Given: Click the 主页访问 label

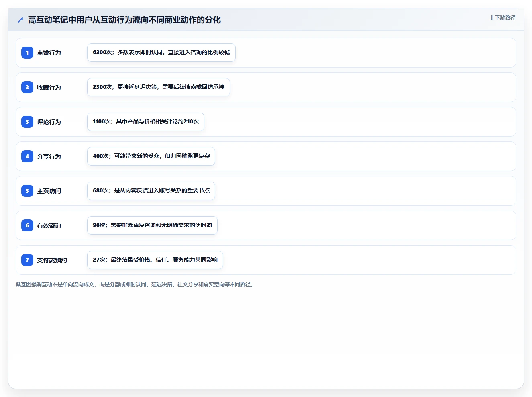Looking at the screenshot, I should tap(49, 191).
